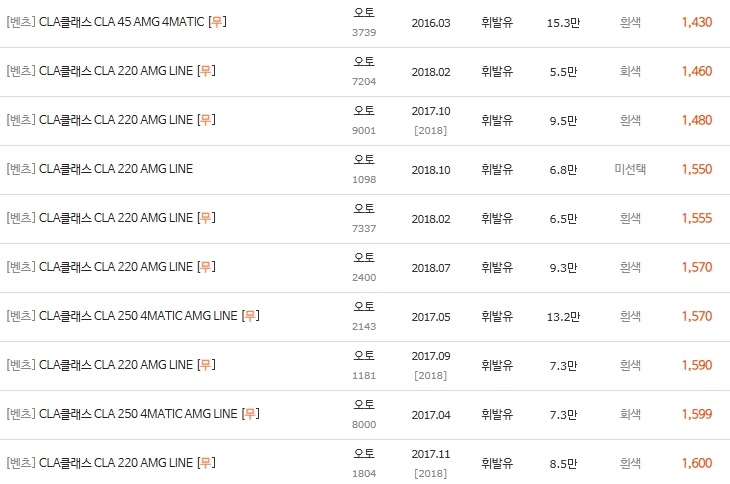Click the 무 badge on the 1,600 priced listing
Image resolution: width=730 pixels, height=484 pixels.
coord(206,463)
